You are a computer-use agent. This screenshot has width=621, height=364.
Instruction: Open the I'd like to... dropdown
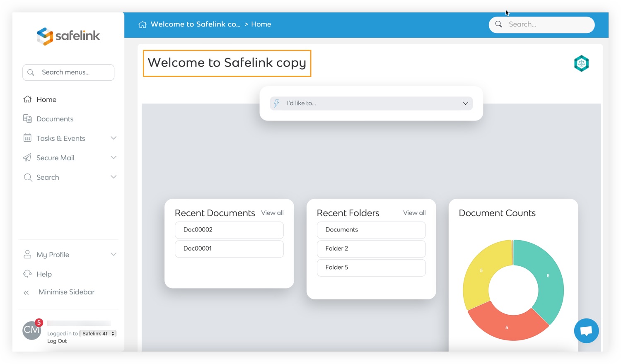(371, 104)
